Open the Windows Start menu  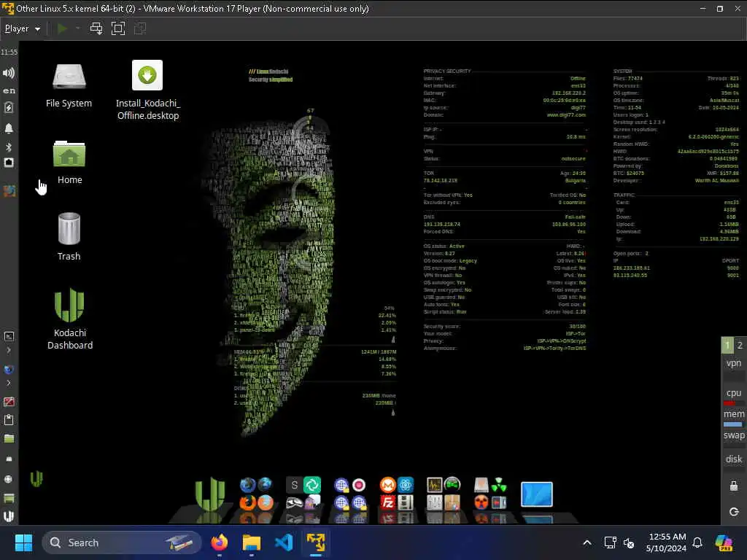[23, 542]
